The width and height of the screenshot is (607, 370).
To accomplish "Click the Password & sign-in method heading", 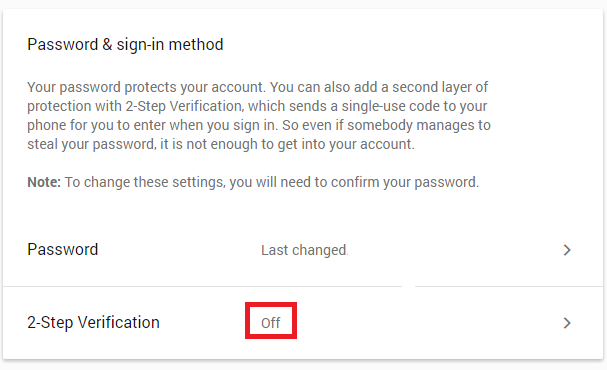I will [x=125, y=45].
